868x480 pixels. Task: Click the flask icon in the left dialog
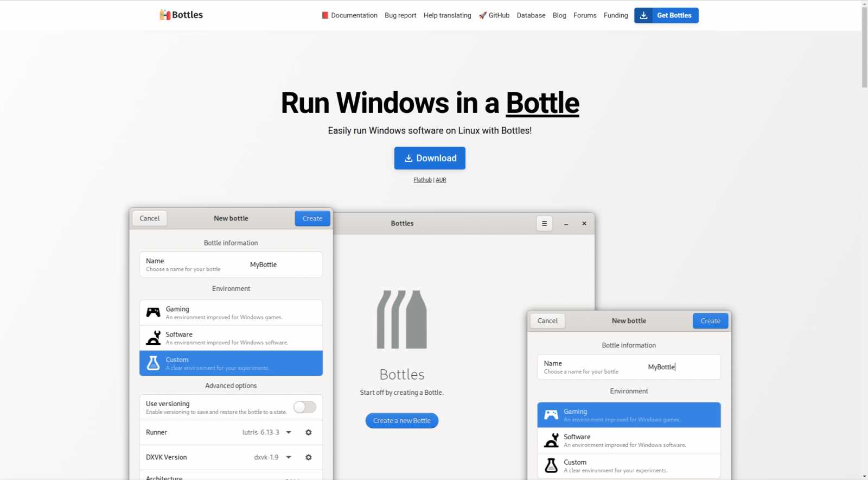[x=154, y=363]
